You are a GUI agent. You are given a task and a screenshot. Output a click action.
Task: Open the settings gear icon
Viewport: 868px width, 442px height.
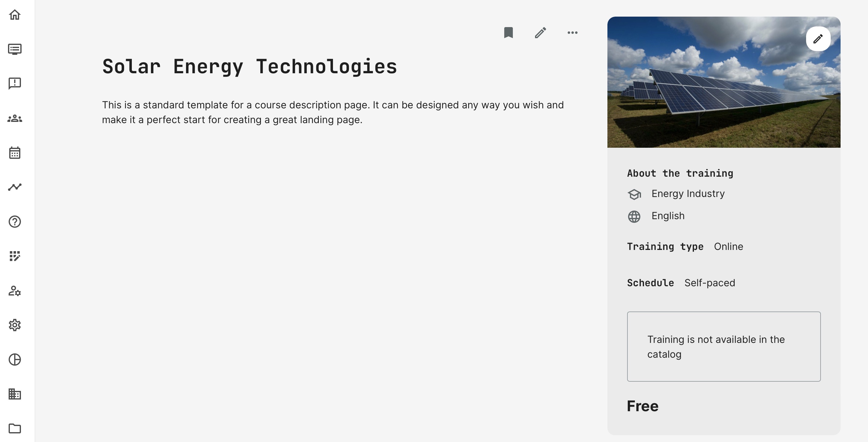[15, 325]
